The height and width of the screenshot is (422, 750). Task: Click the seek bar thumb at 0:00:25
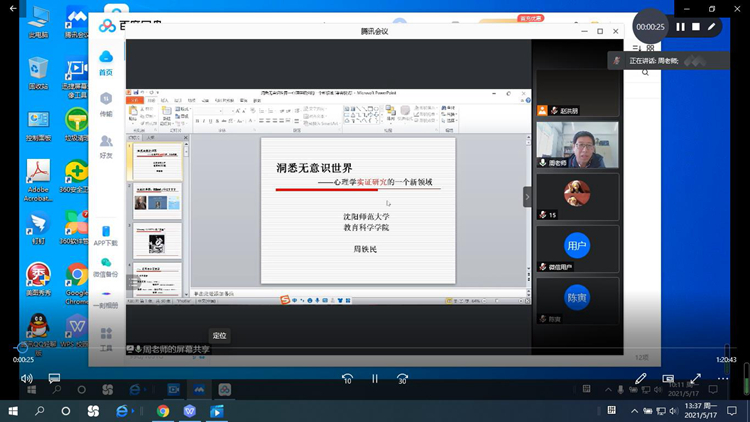21,348
